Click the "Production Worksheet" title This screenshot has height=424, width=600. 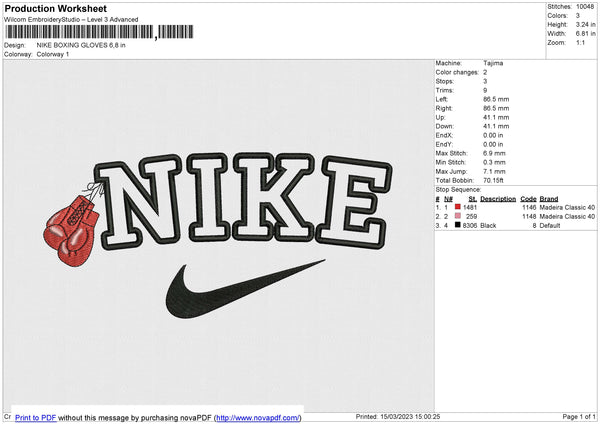click(55, 8)
